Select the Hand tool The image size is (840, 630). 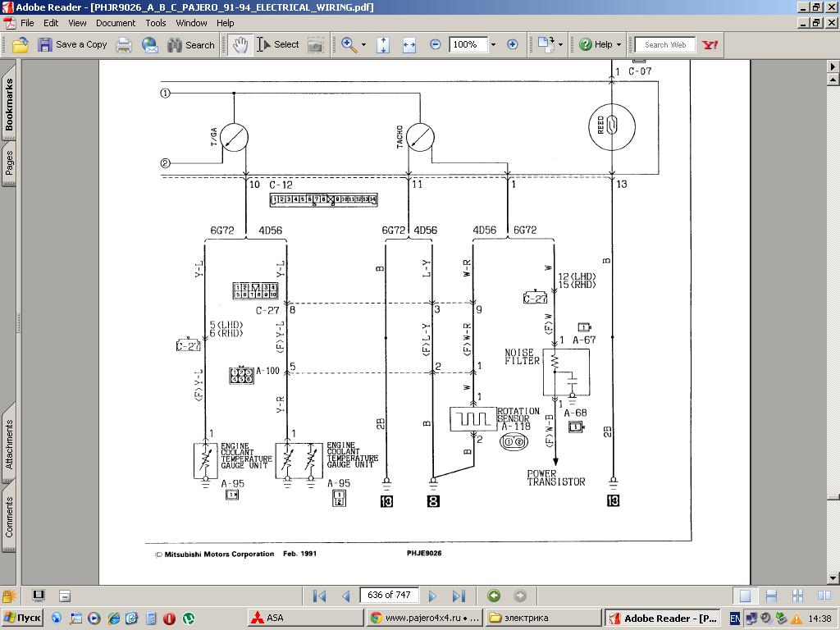[240, 45]
